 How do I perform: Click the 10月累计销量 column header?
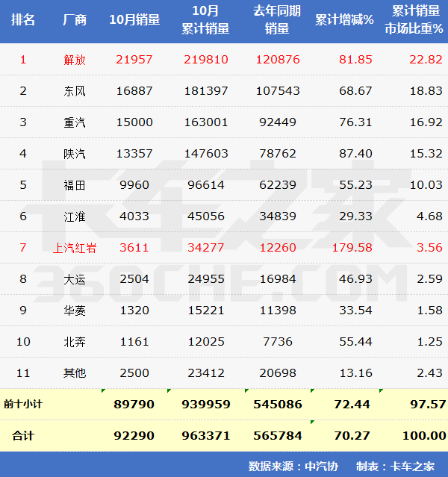tap(206, 19)
